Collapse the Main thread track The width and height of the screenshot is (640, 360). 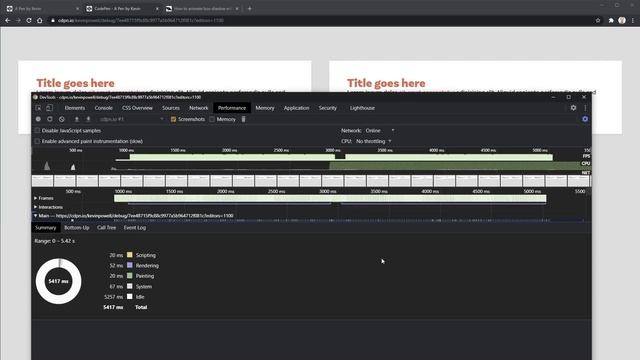[36, 216]
